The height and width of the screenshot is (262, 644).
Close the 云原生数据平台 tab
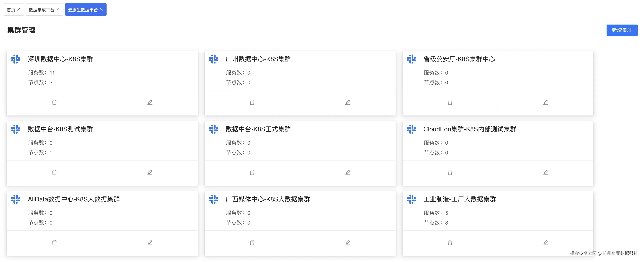click(101, 9)
